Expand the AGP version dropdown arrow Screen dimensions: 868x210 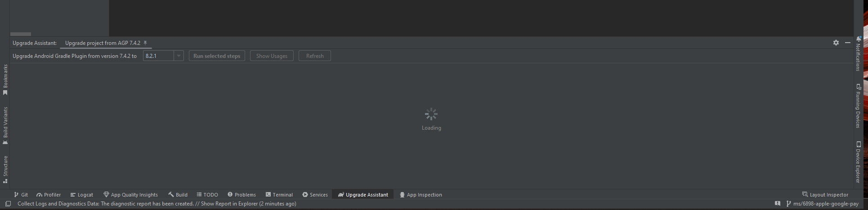coord(179,56)
